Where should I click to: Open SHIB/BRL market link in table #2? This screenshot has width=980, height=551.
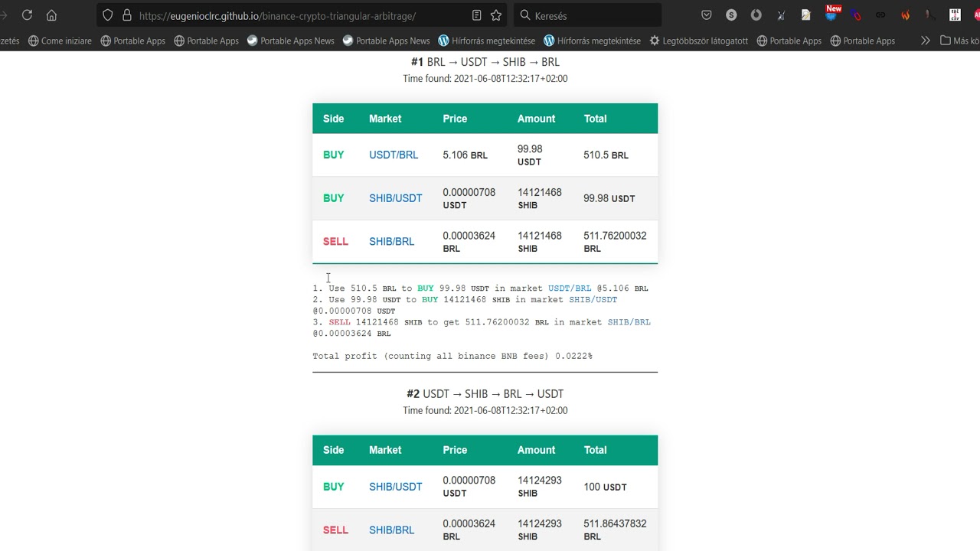click(391, 530)
